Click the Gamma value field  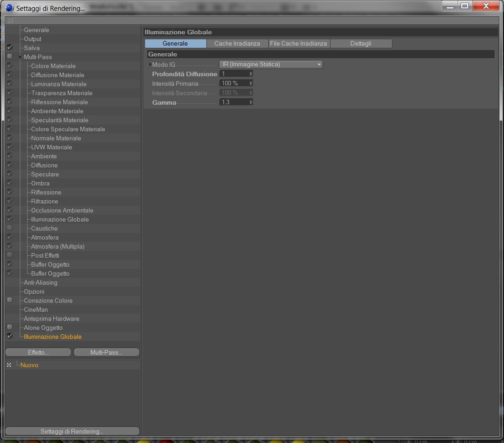pyautogui.click(x=234, y=102)
